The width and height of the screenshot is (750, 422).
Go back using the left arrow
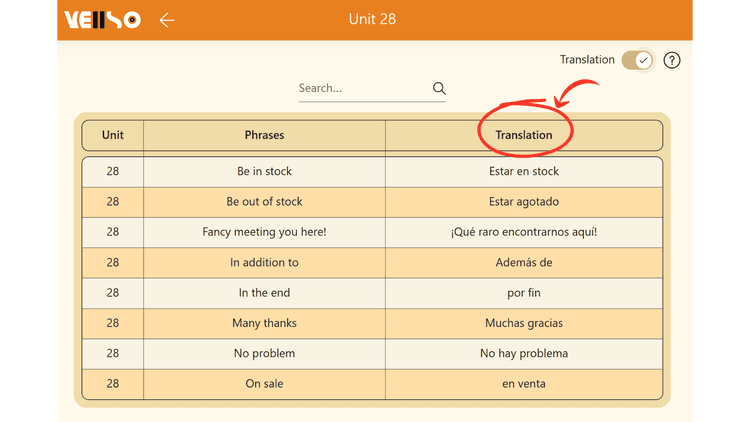coord(167,20)
